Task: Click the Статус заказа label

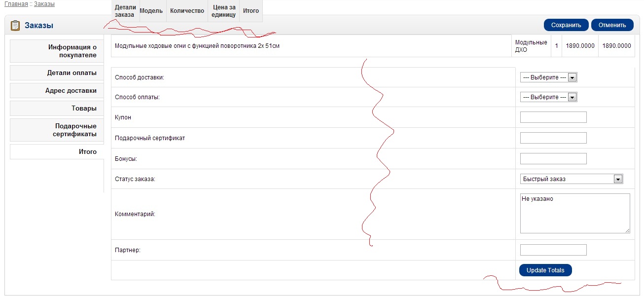Action: click(135, 179)
